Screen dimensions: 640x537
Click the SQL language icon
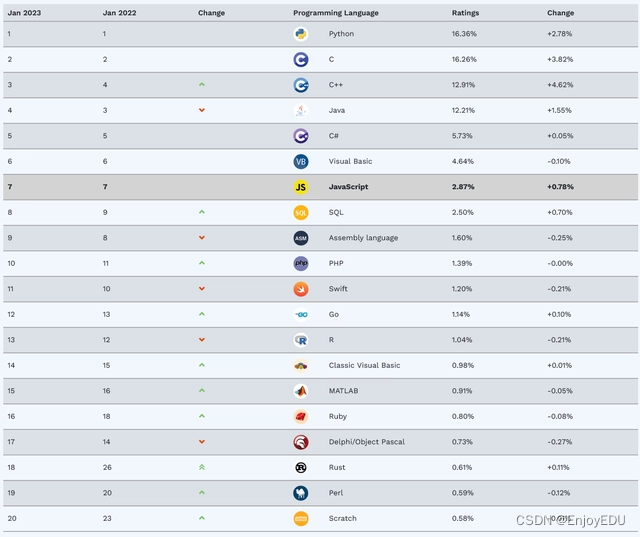[x=301, y=212]
